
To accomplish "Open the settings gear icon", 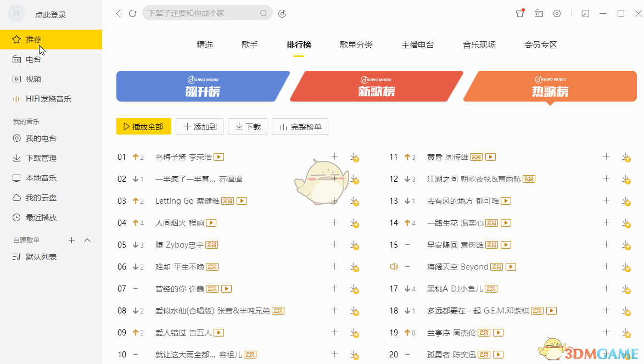I will pos(557,13).
